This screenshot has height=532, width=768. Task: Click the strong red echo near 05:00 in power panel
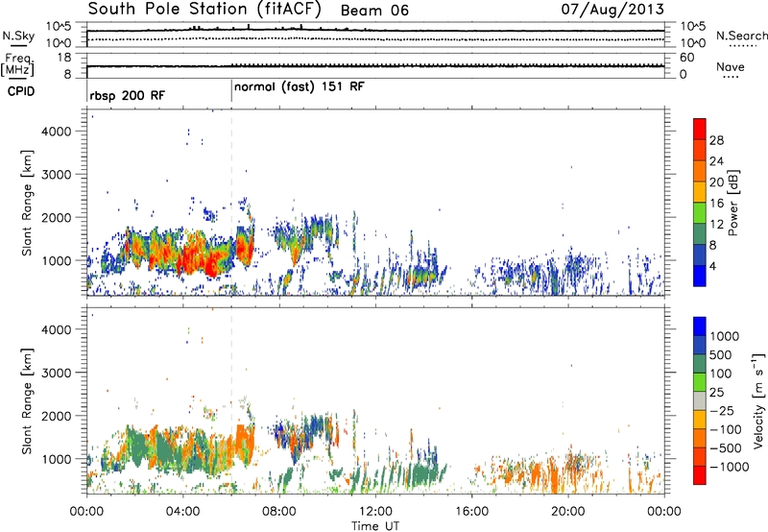(x=210, y=264)
